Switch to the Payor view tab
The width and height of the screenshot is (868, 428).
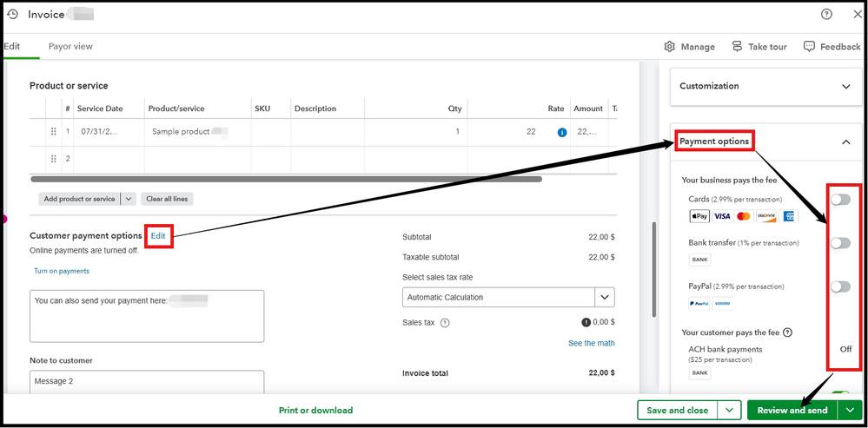70,47
